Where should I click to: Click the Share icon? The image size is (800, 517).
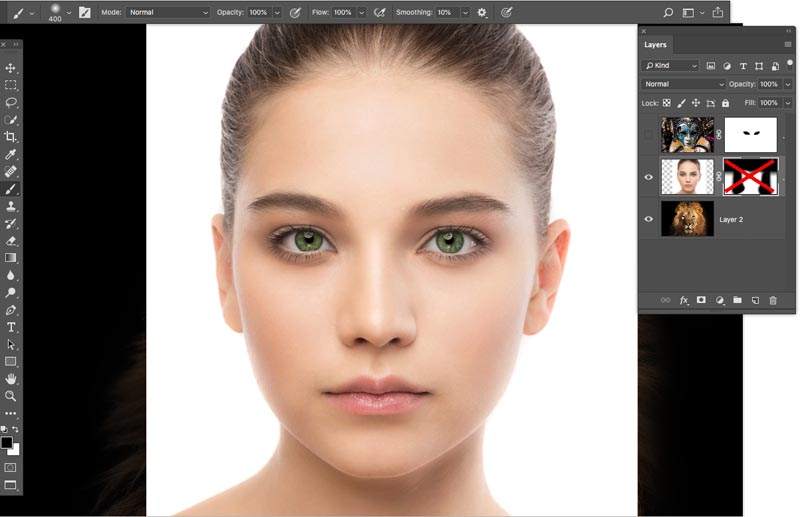[x=718, y=12]
